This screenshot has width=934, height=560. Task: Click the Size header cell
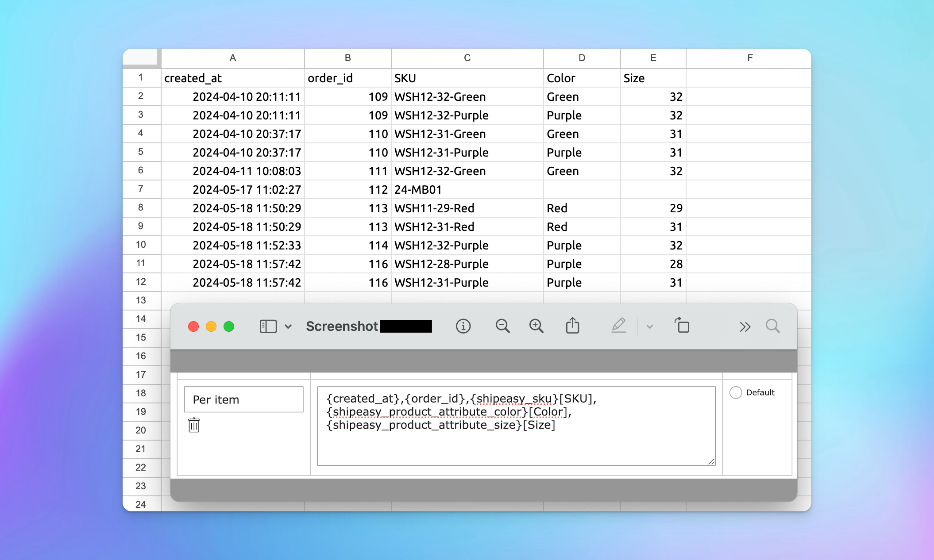point(653,78)
